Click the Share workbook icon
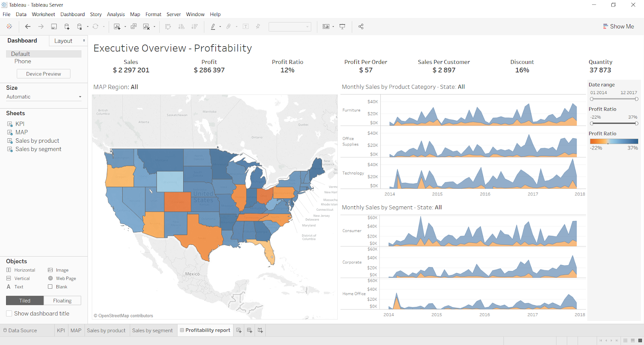644x345 pixels. pos(361,27)
